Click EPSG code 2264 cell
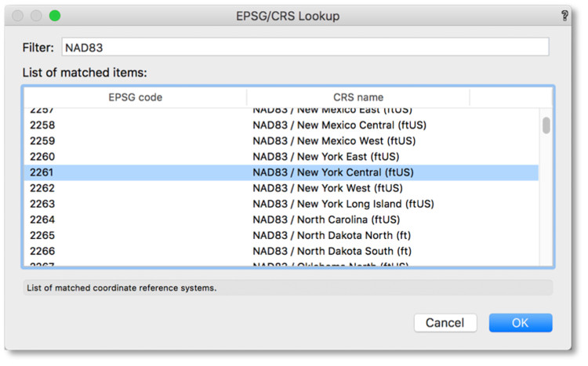Image resolution: width=588 pixels, height=366 pixels. (42, 219)
